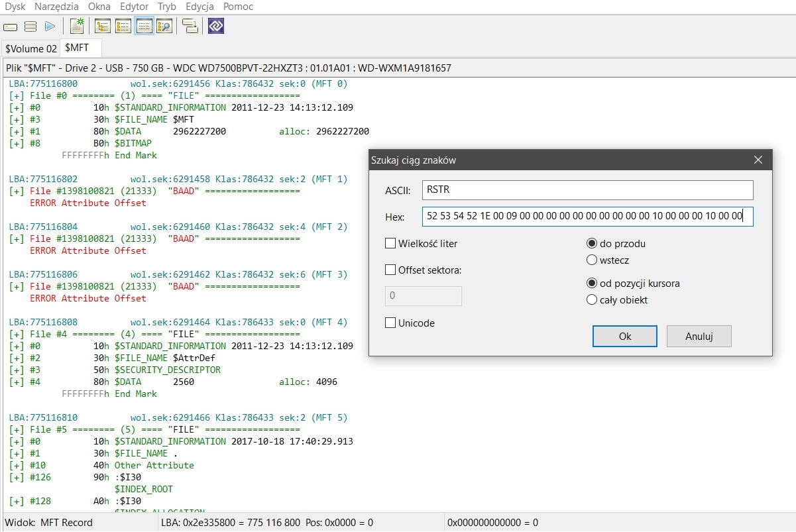796x532 pixels.
Task: Click the folder list view toolbar icon
Action: click(123, 26)
